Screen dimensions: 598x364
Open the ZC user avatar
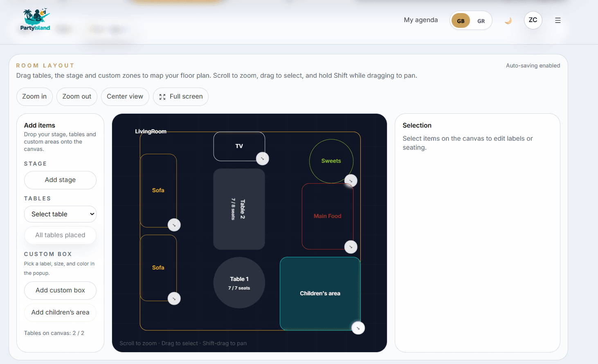(533, 20)
